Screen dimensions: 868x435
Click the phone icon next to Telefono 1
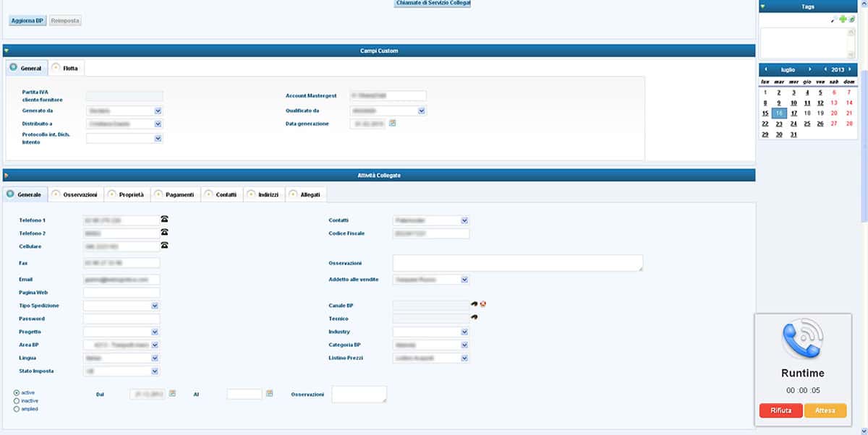[x=164, y=220]
